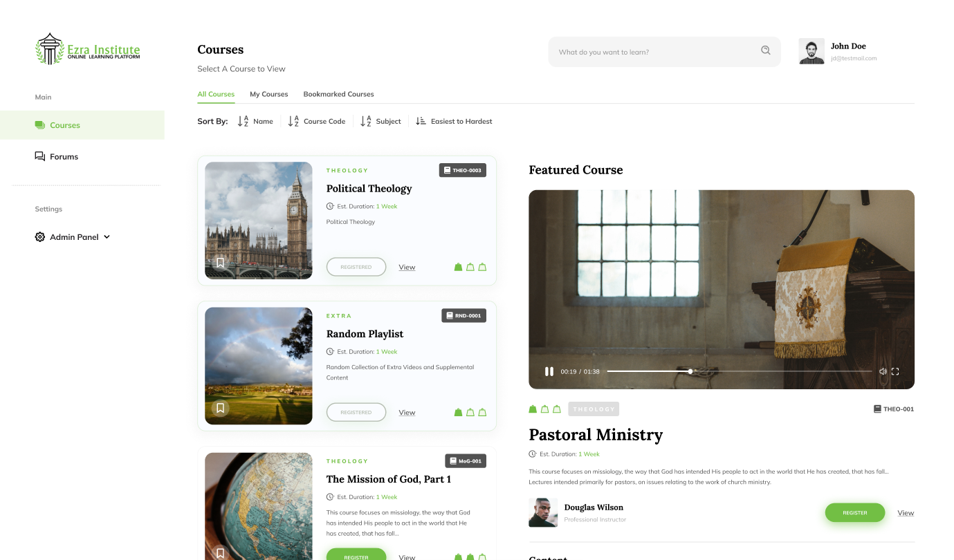Open the Big Ben course thumbnail
The width and height of the screenshot is (954, 560).
[x=259, y=221]
